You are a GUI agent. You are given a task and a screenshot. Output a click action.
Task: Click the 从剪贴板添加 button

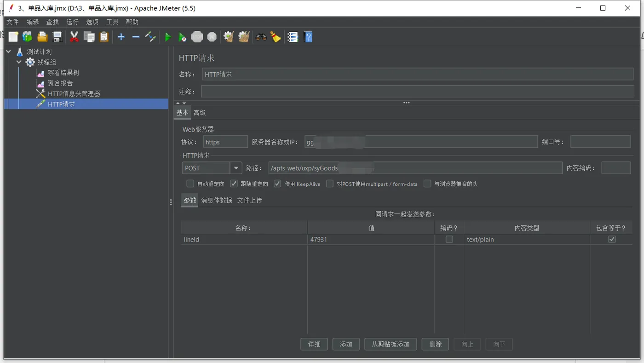pyautogui.click(x=391, y=344)
